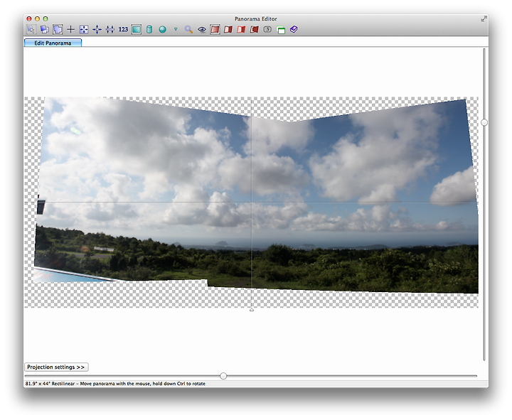Click the status bar Rectilinear text
This screenshot has width=512, height=420.
pos(63,384)
